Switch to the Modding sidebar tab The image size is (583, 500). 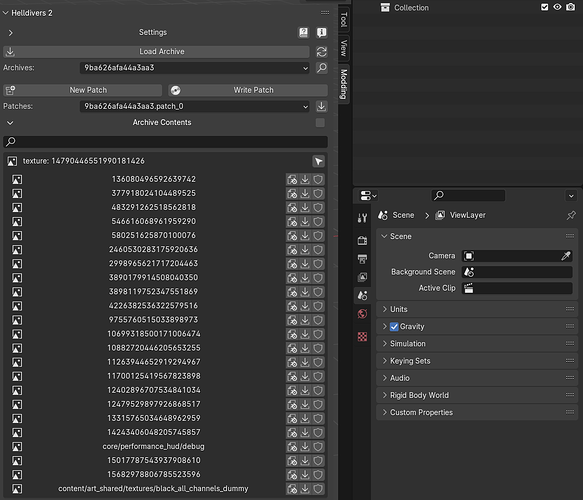(x=344, y=84)
